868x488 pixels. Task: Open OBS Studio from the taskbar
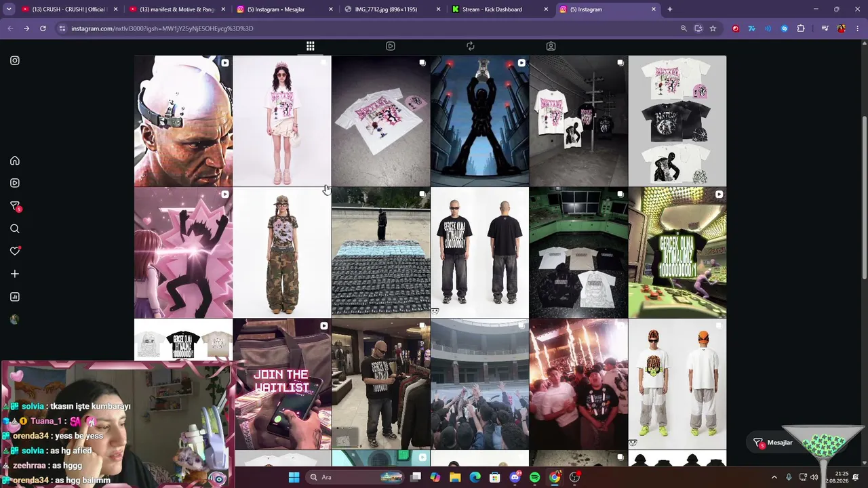tap(575, 477)
